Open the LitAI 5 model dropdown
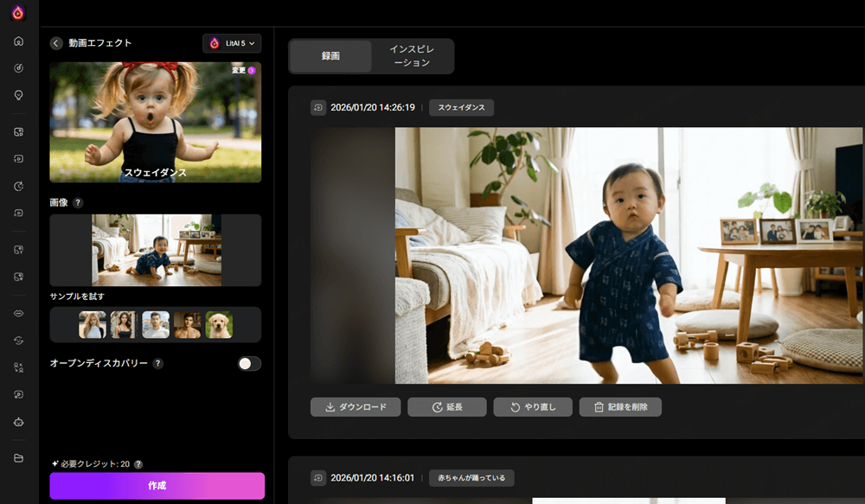 coord(232,43)
